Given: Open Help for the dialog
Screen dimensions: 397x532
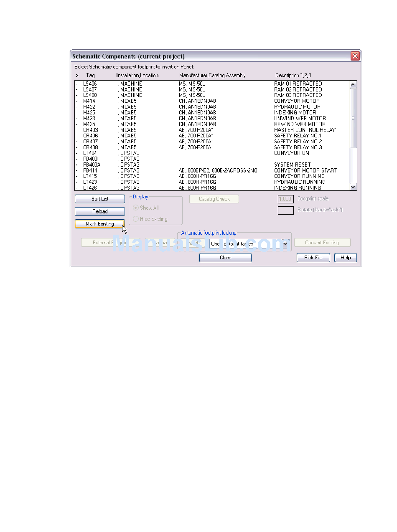Looking at the screenshot, I should (x=346, y=258).
